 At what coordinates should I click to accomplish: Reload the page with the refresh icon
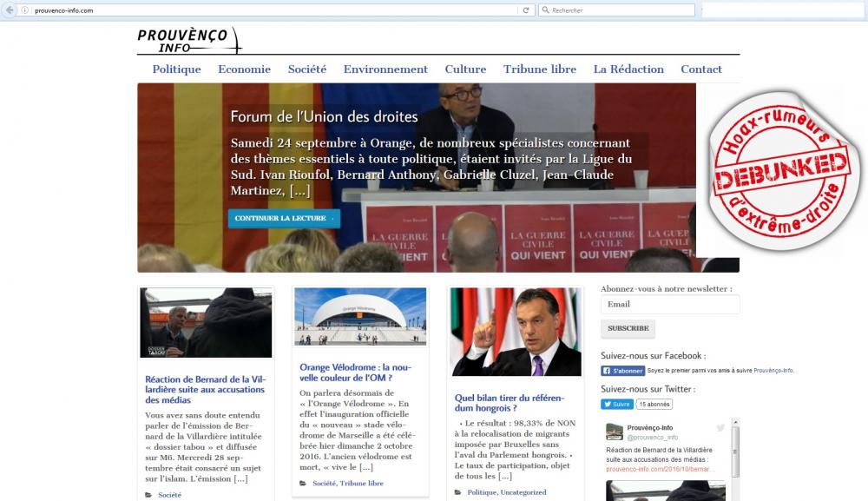tap(526, 10)
